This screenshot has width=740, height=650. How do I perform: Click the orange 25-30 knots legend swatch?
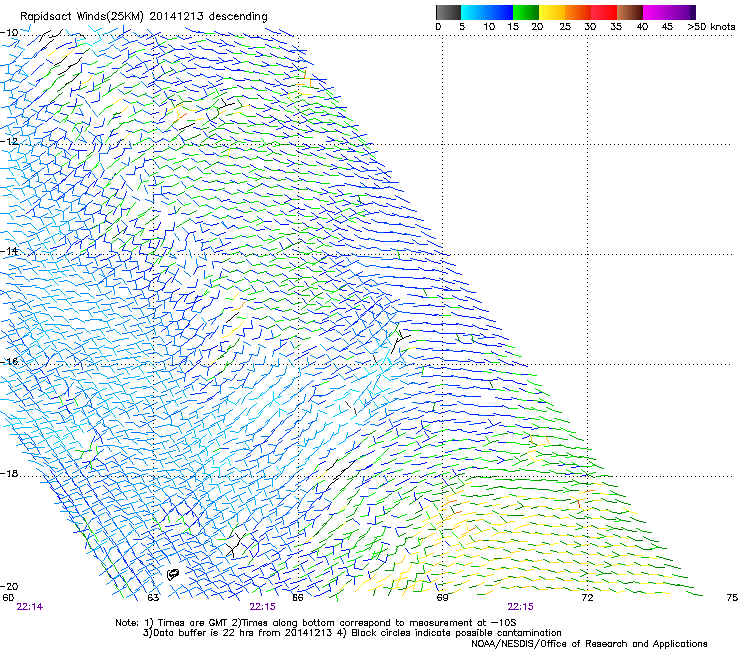tap(578, 12)
